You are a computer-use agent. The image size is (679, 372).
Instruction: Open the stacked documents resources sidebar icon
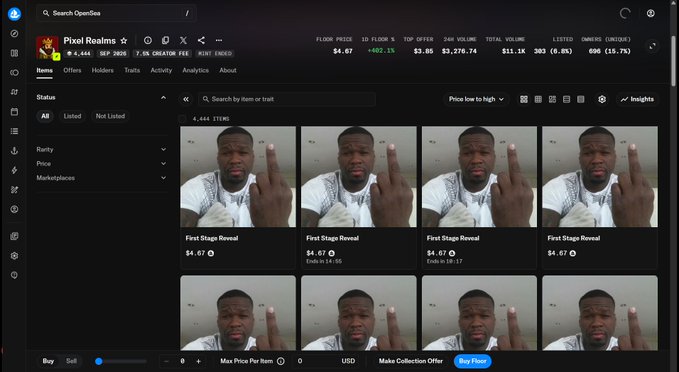point(14,236)
